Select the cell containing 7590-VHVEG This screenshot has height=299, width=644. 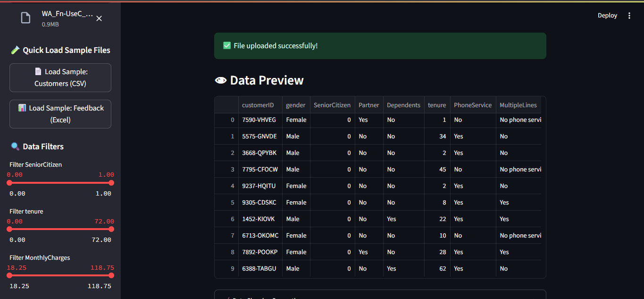click(259, 120)
